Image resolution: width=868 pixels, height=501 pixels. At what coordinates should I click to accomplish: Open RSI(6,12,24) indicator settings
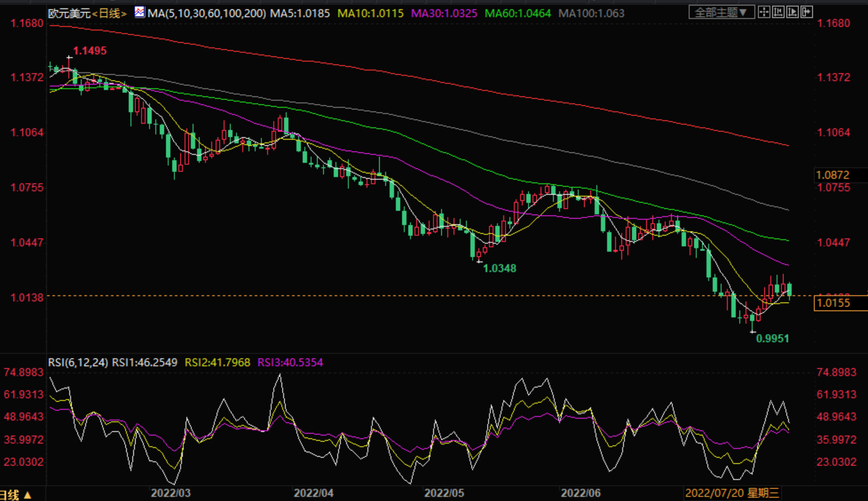pos(78,362)
